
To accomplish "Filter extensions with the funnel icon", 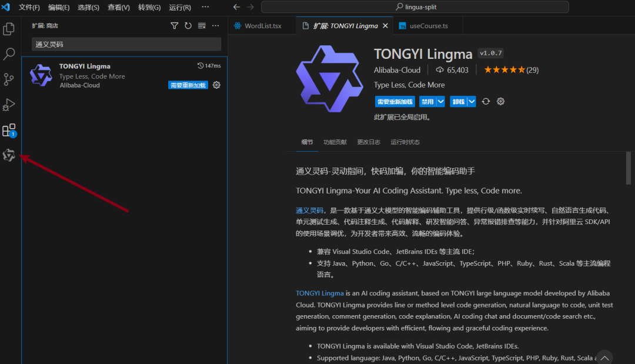I will point(175,26).
